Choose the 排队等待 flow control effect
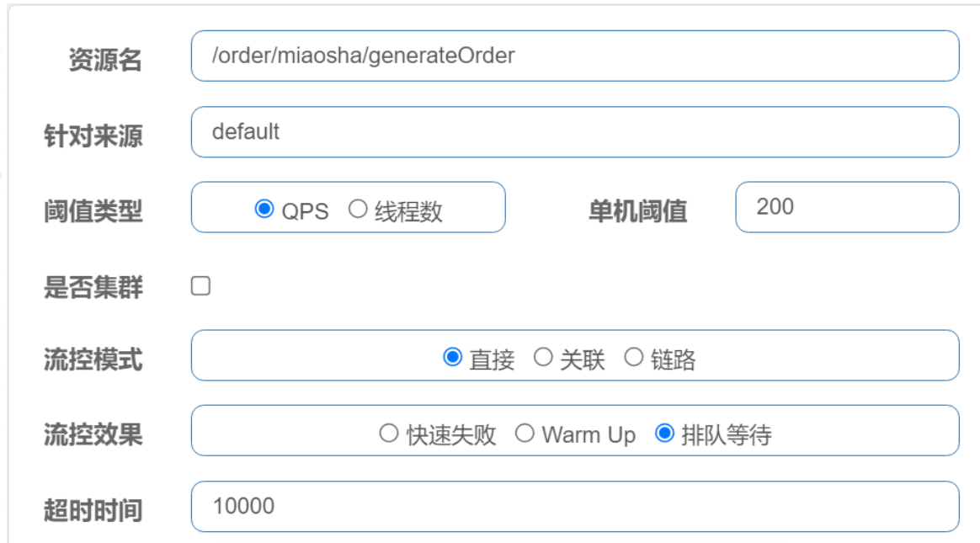This screenshot has height=543, width=980. click(x=664, y=433)
